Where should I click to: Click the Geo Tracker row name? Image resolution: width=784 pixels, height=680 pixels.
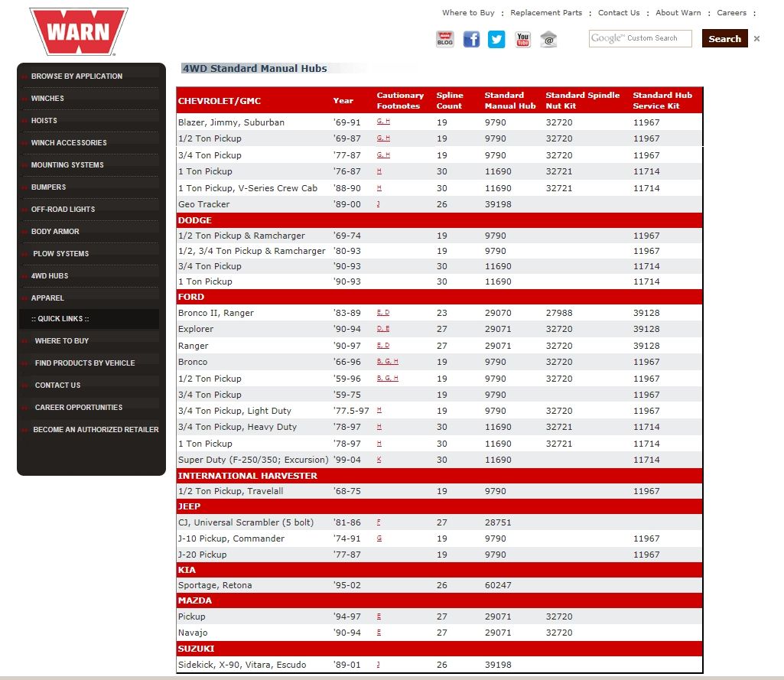(x=203, y=204)
